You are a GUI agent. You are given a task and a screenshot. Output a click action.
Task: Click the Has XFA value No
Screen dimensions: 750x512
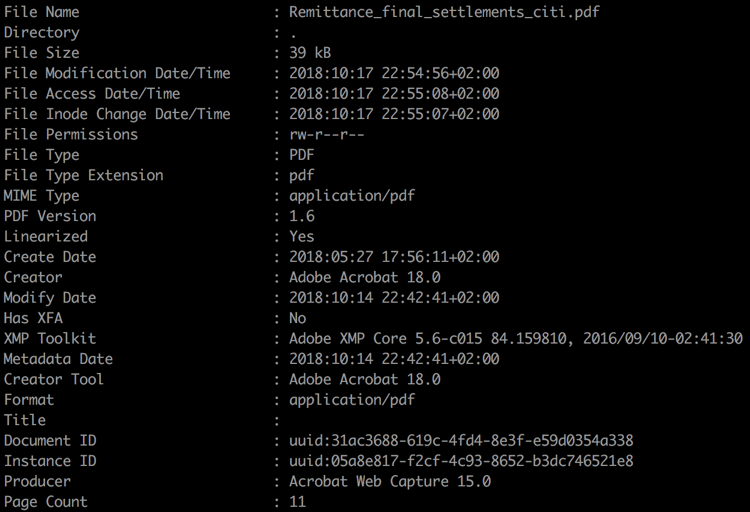[297, 318]
